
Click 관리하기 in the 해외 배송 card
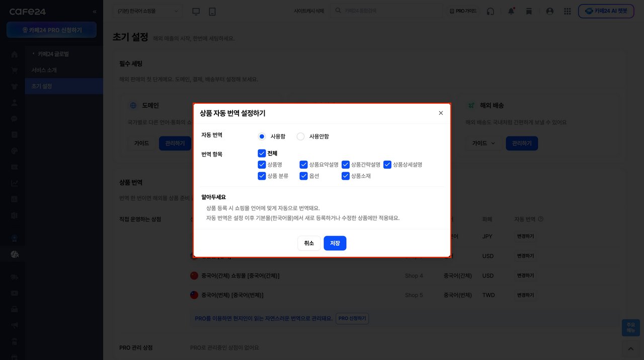522,143
